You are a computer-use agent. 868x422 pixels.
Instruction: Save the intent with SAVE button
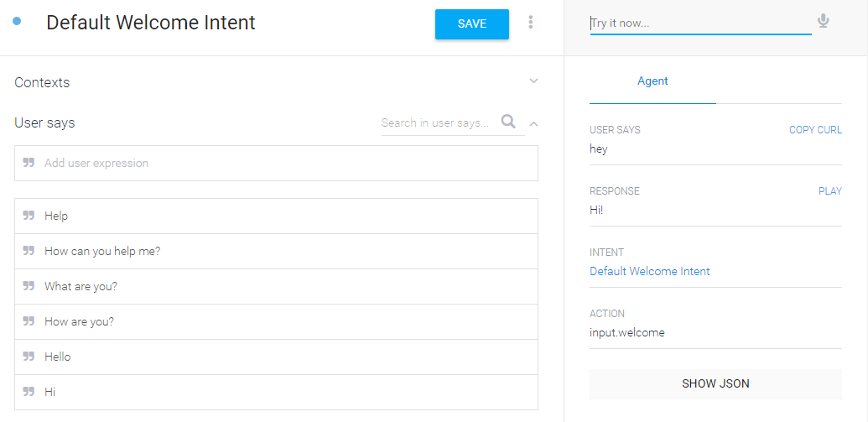click(x=472, y=23)
